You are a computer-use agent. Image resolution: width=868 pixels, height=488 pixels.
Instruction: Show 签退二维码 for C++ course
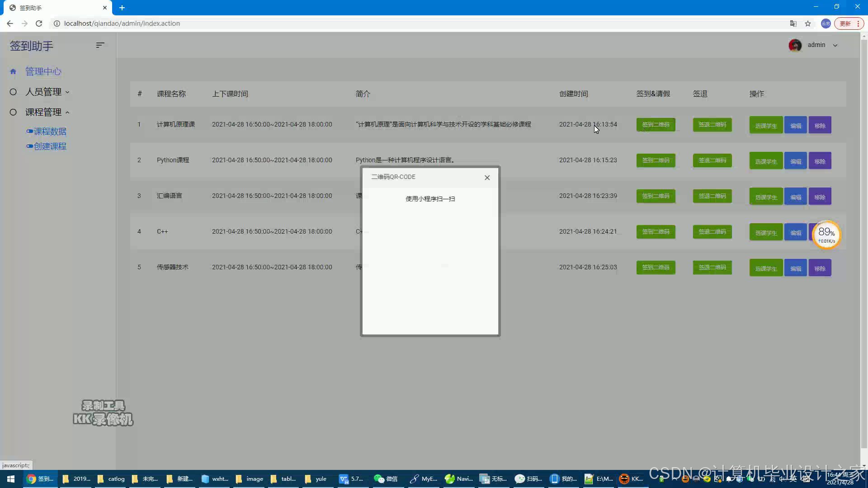712,232
